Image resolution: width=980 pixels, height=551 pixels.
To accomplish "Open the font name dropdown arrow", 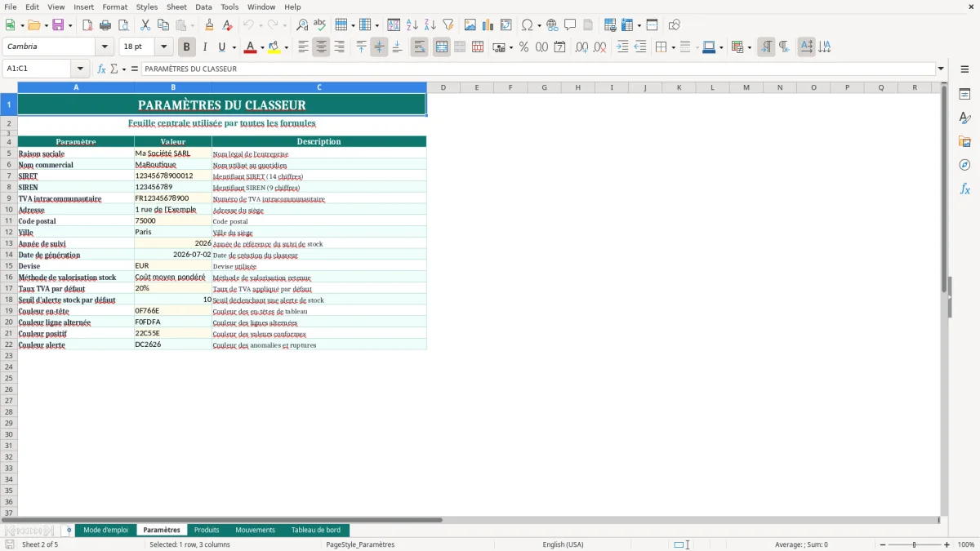I will [x=105, y=47].
